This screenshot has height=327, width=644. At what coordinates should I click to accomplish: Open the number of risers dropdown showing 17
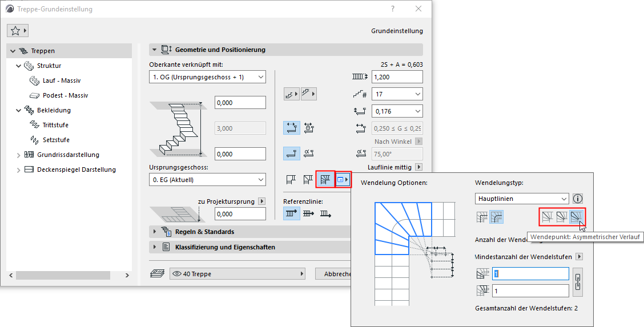[397, 94]
